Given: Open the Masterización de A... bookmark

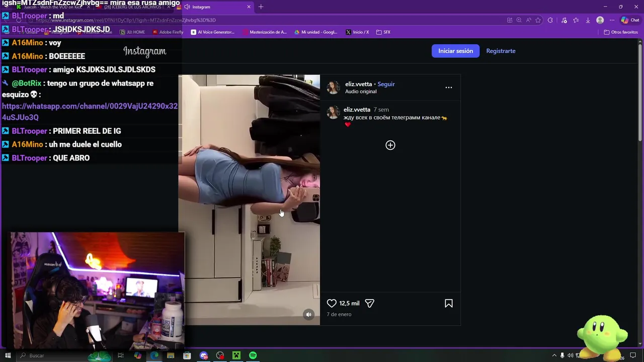Looking at the screenshot, I should coord(265,32).
